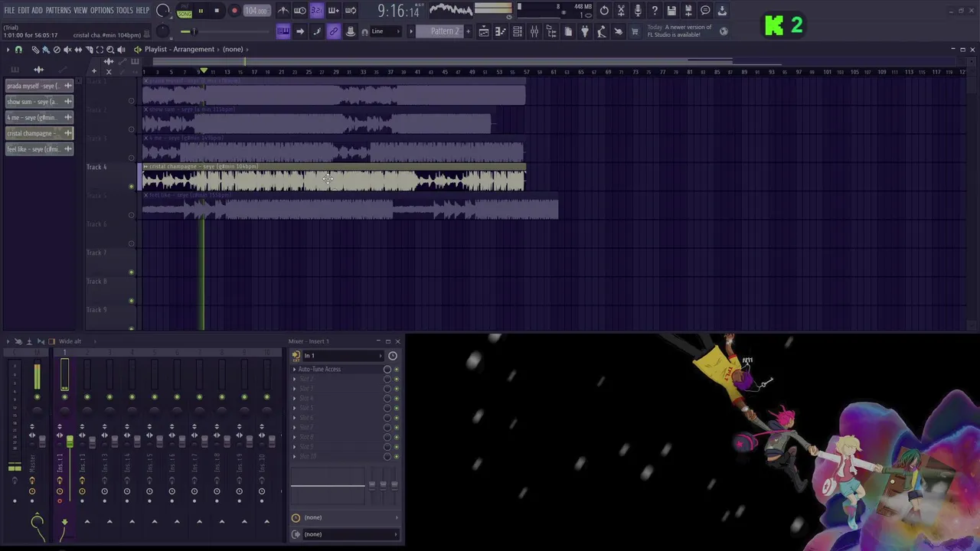Toggle typing keyboard to piano icon

(x=283, y=31)
